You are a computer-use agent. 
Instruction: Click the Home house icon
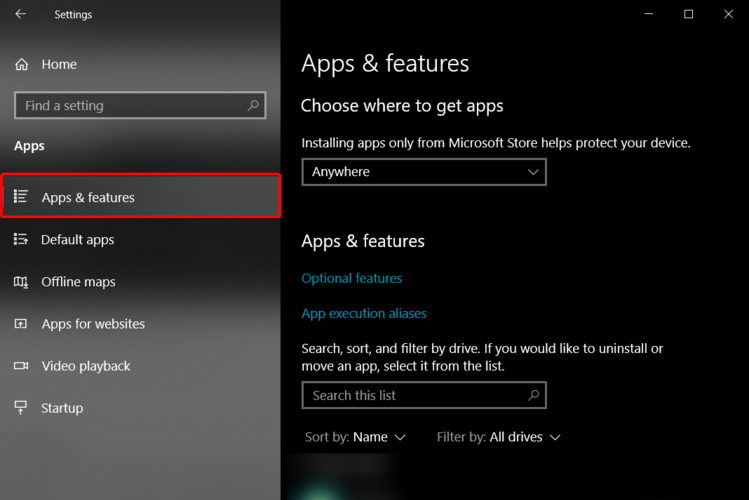(x=21, y=64)
